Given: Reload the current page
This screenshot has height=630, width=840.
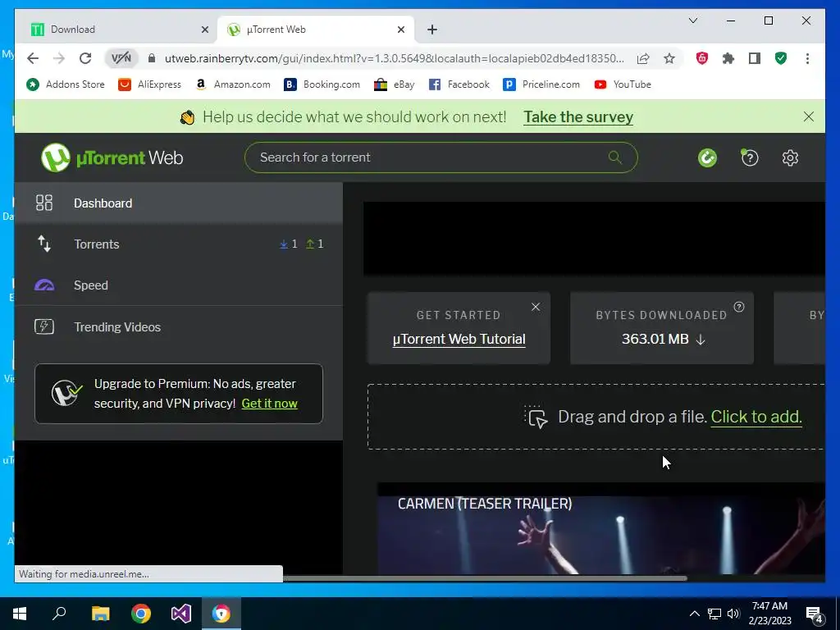Looking at the screenshot, I should click(x=85, y=58).
